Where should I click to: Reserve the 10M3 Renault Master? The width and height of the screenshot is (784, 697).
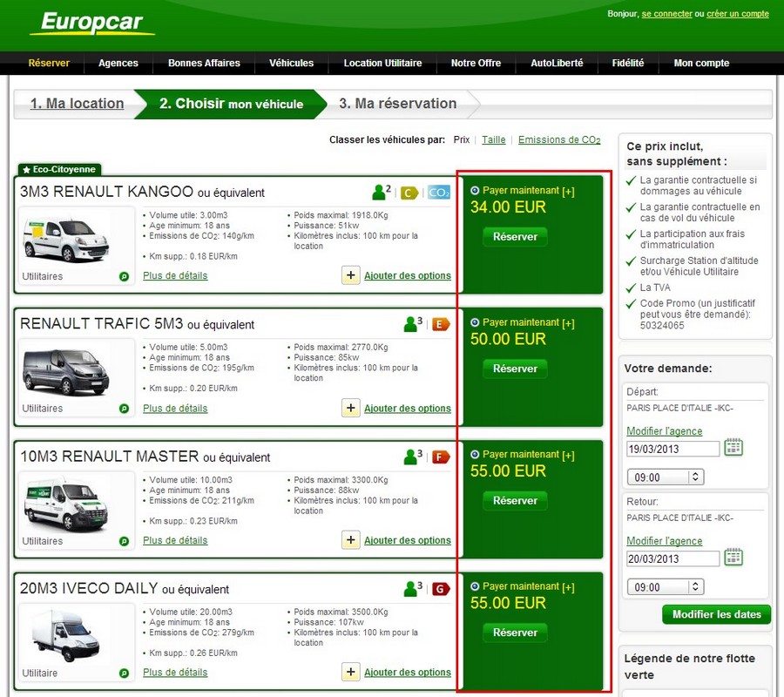[x=515, y=500]
